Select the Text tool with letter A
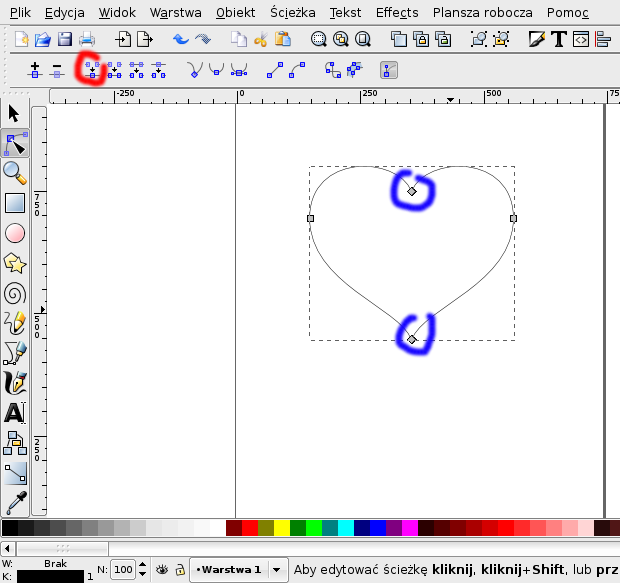This screenshot has width=620, height=583. click(x=15, y=412)
